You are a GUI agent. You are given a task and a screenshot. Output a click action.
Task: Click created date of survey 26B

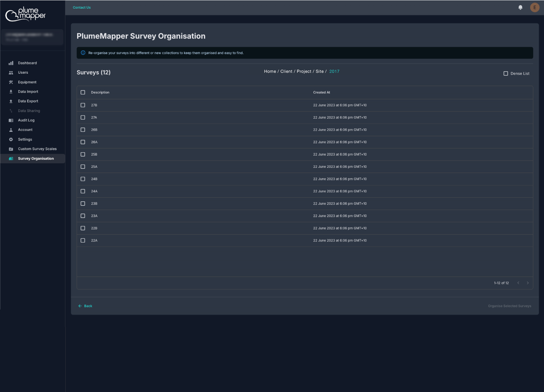pos(340,130)
